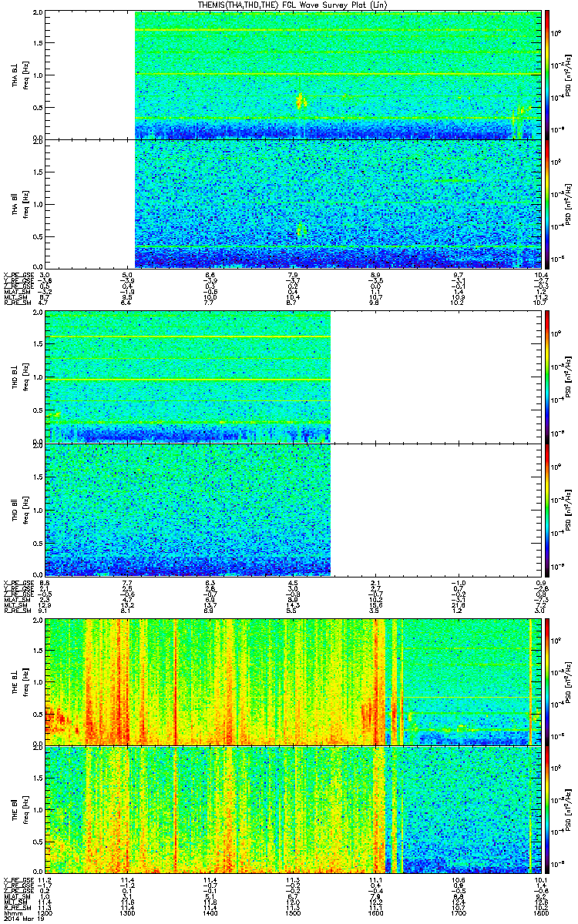The image size is (578, 924).
Task: Select the THD B∥ spectrogram panel
Action: point(292,509)
